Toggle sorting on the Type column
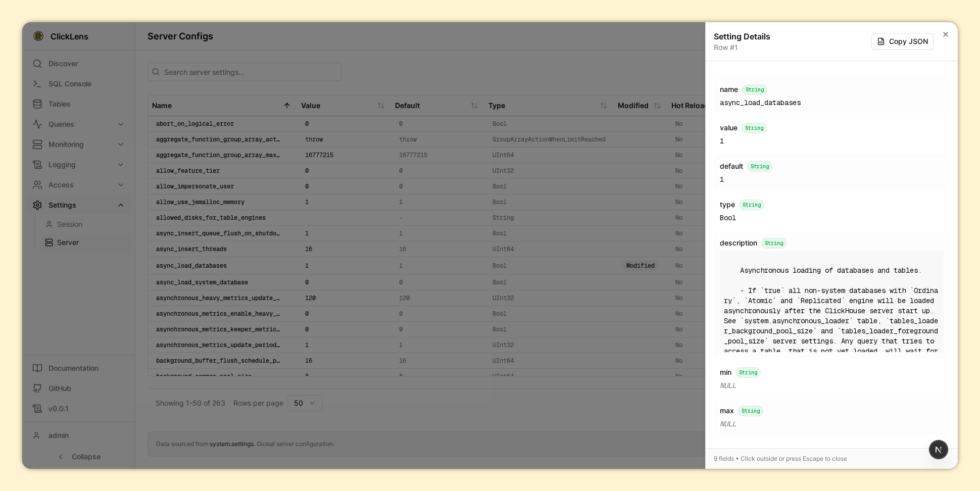The width and height of the screenshot is (980, 491). tap(603, 106)
